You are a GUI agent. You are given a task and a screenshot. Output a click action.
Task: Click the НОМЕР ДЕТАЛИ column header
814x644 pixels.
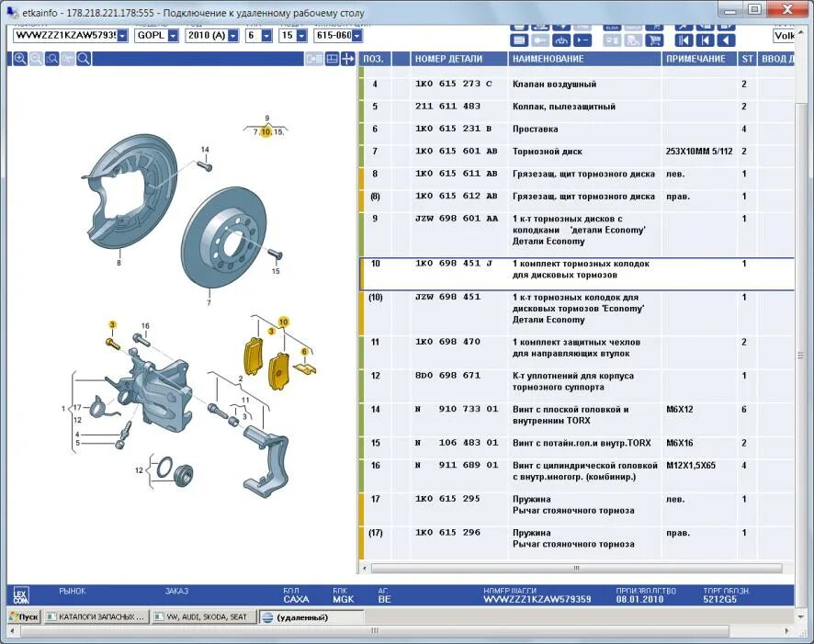tap(458, 59)
